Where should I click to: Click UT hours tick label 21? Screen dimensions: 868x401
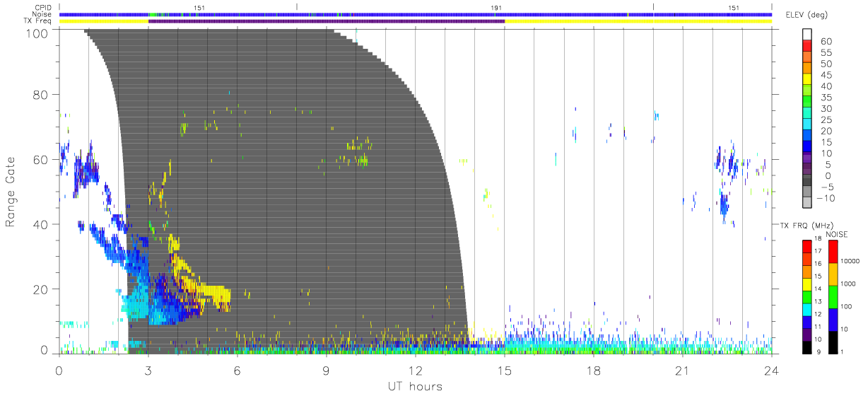pyautogui.click(x=682, y=371)
